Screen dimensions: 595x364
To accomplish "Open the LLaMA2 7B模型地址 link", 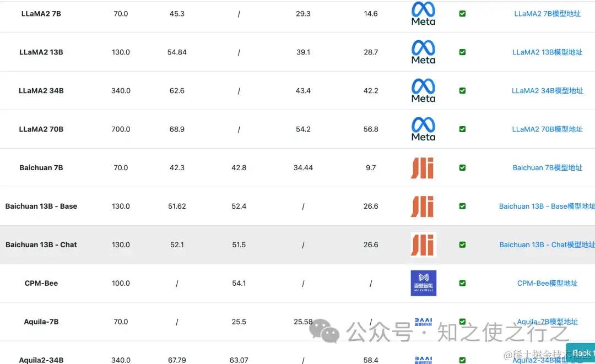I will click(547, 14).
